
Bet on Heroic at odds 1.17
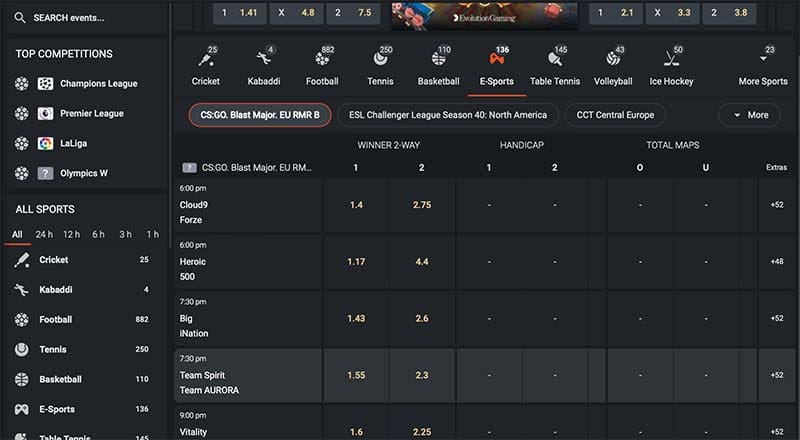(x=356, y=261)
